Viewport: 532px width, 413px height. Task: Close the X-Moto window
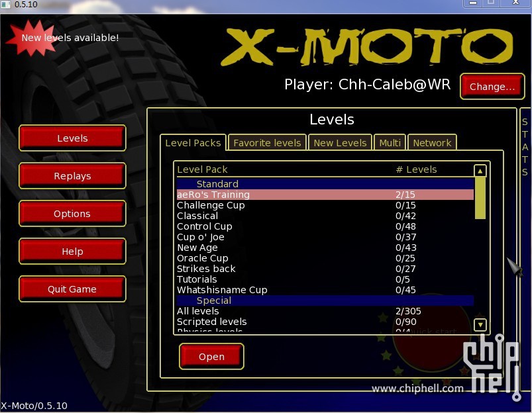[x=515, y=3]
